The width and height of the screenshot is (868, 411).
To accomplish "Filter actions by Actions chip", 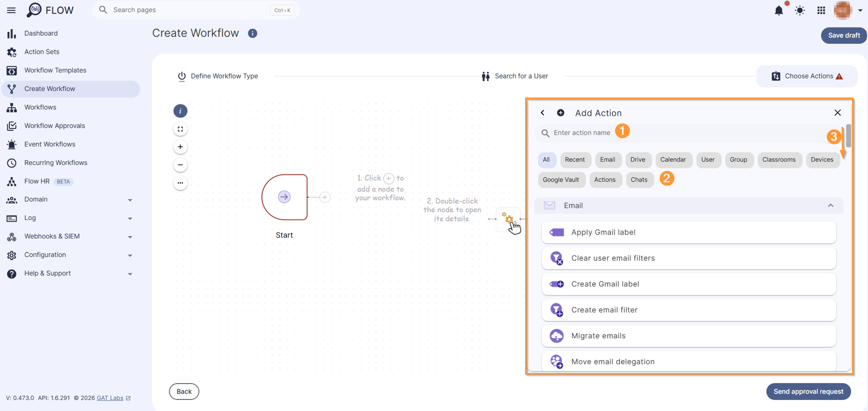I will [605, 180].
